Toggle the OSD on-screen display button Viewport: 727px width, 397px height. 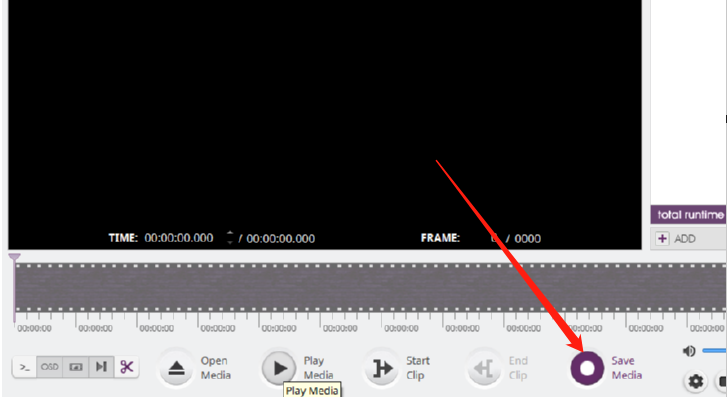click(49, 367)
